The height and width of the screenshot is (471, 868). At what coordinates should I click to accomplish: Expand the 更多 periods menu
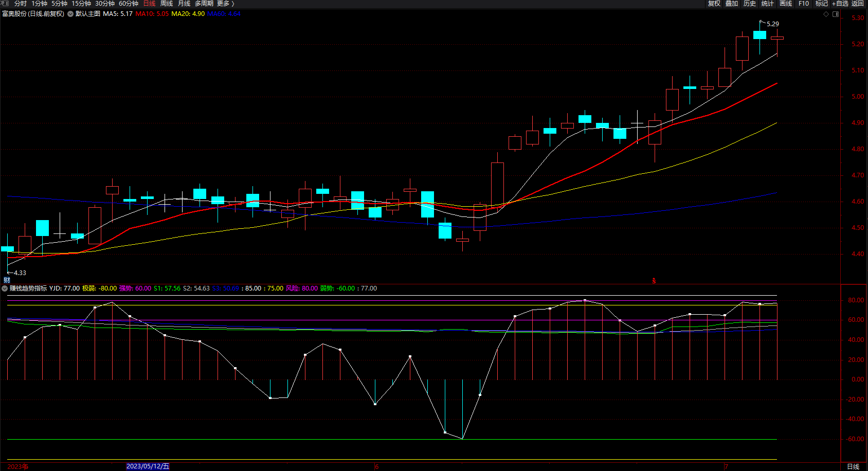click(x=225, y=4)
